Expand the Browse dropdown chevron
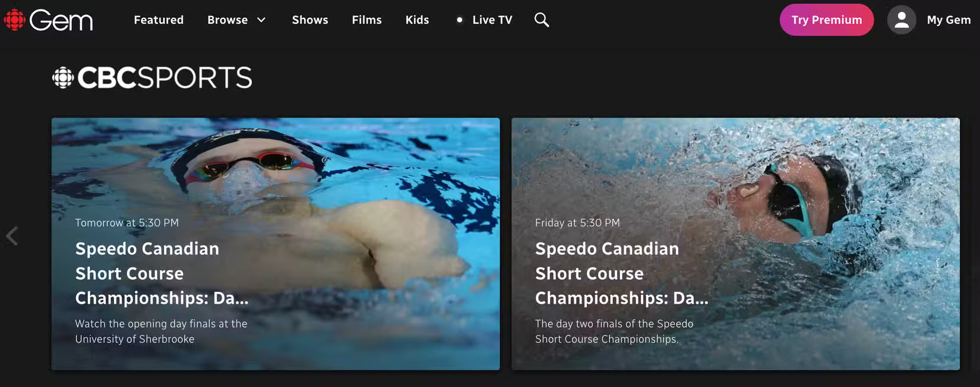The image size is (980, 387). point(261,20)
